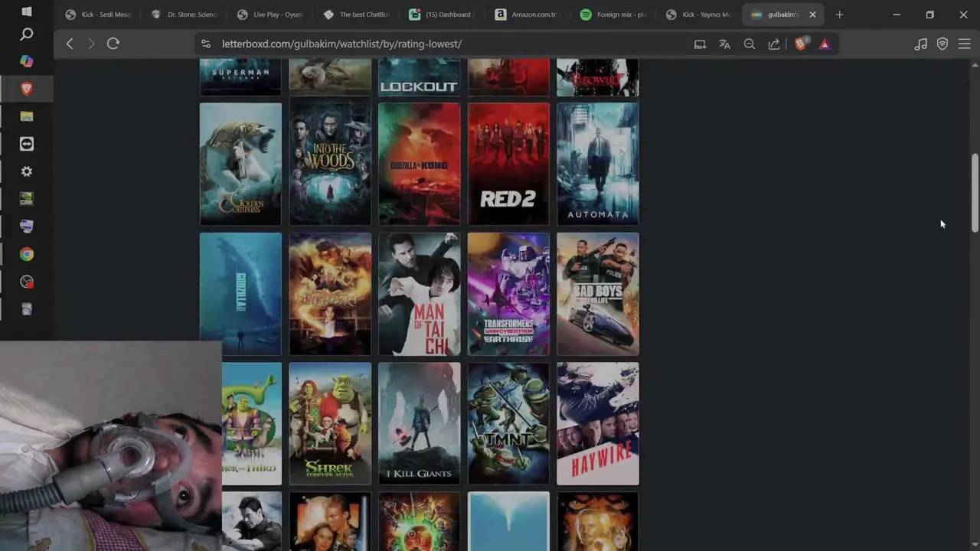Open the Haywire poster
Viewport: 980px width, 551px height.
click(598, 424)
